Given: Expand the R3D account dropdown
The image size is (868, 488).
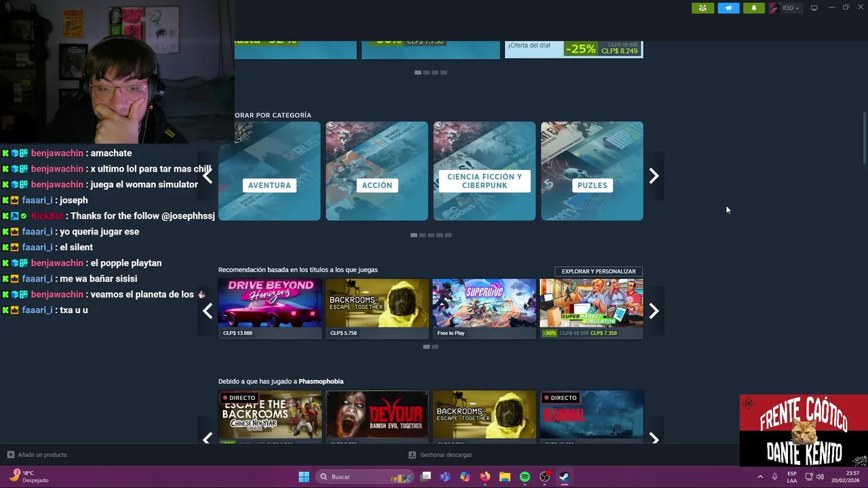Looking at the screenshot, I should [x=791, y=8].
